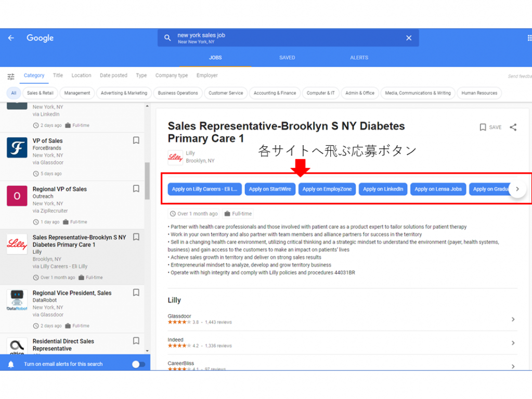Filter by Sales & Retail category
This screenshot has height=399, width=532.
tap(40, 93)
